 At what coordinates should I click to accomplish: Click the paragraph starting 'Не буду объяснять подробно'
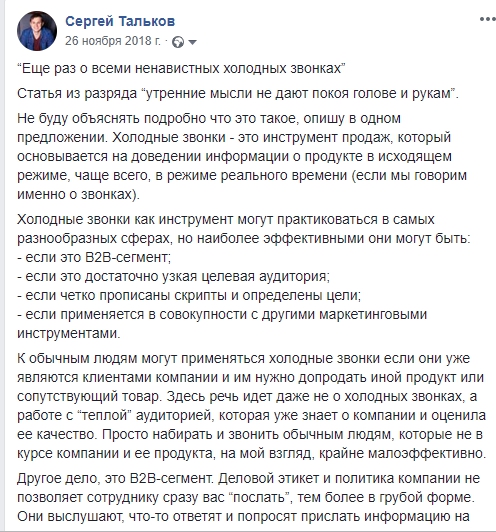pos(242,156)
